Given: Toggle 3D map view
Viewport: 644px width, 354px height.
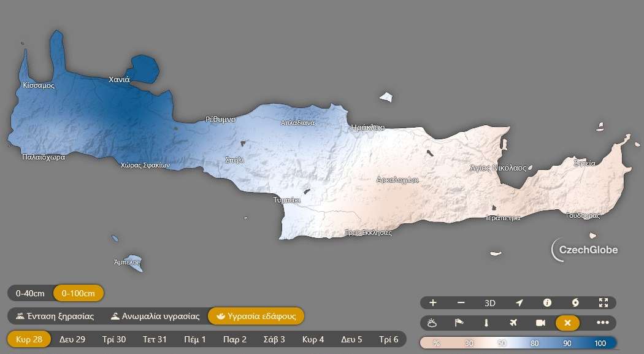Looking at the screenshot, I should (490, 302).
